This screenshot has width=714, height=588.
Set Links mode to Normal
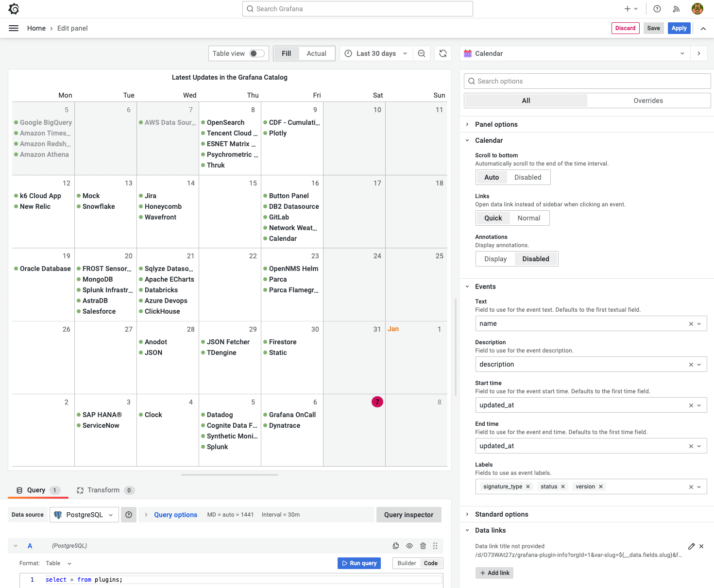pos(529,218)
